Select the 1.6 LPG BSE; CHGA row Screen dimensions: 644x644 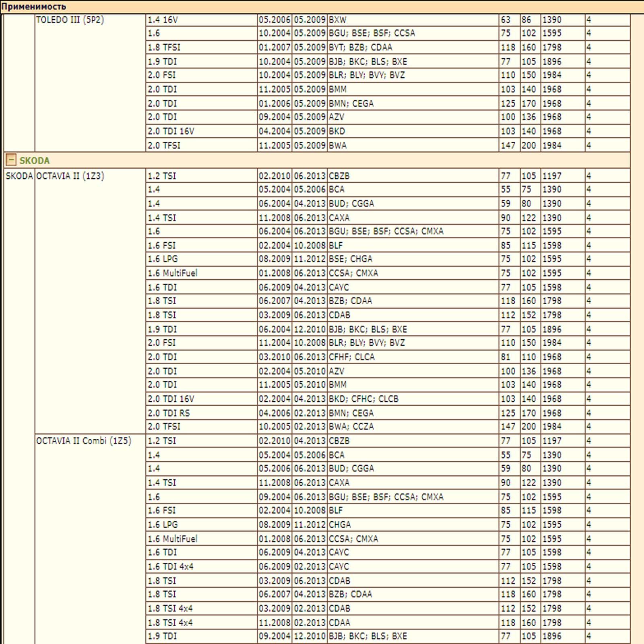pyautogui.click(x=388, y=259)
